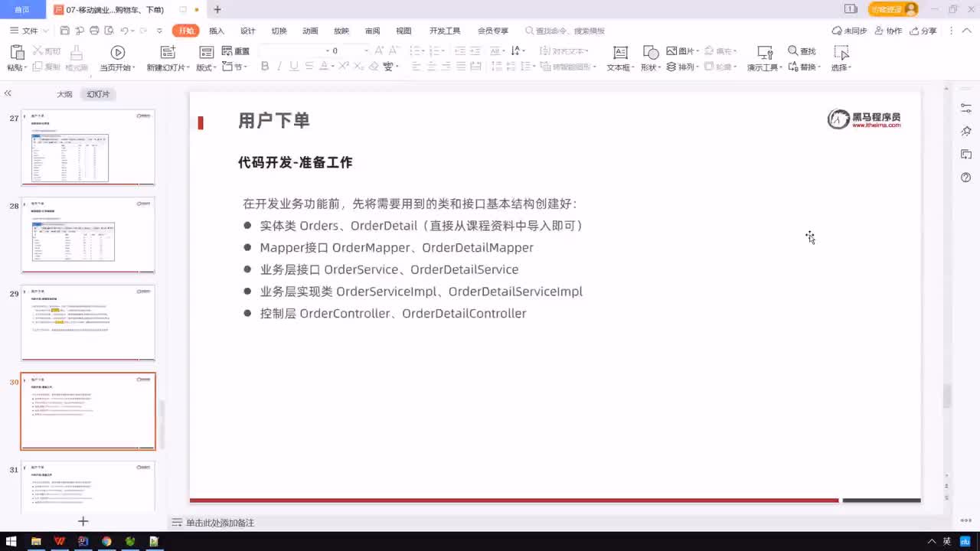The width and height of the screenshot is (980, 551).
Task: Click the add slide plus below thumbnails
Action: pos(83,521)
